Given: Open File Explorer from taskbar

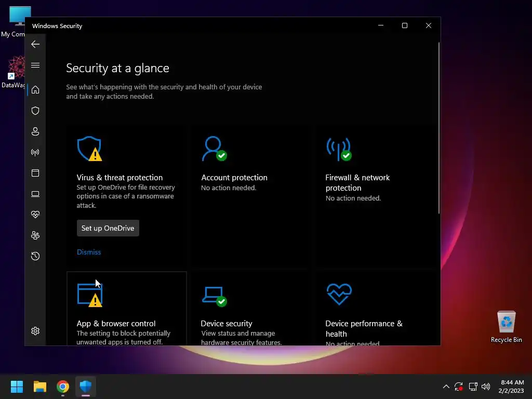Looking at the screenshot, I should pyautogui.click(x=39, y=387).
